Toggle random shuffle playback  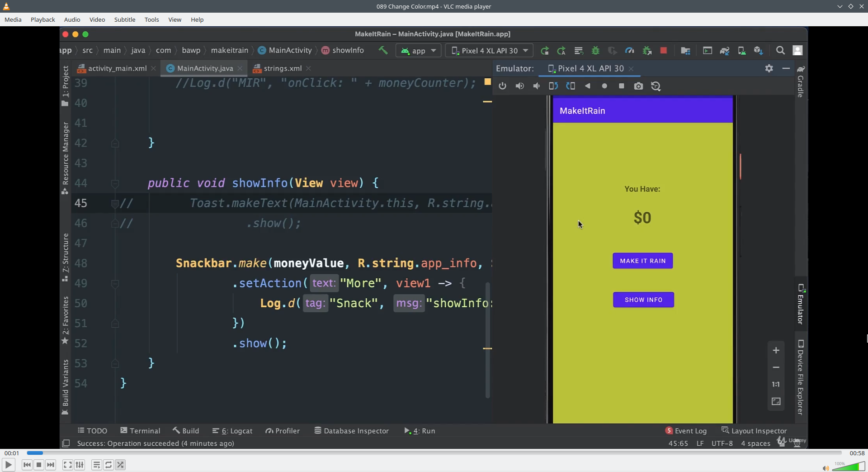pyautogui.click(x=120, y=465)
